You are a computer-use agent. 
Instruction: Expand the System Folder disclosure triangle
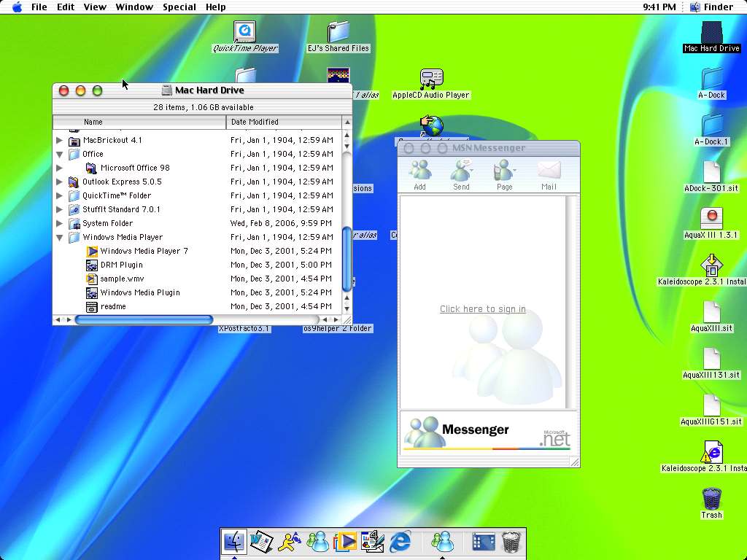60,223
